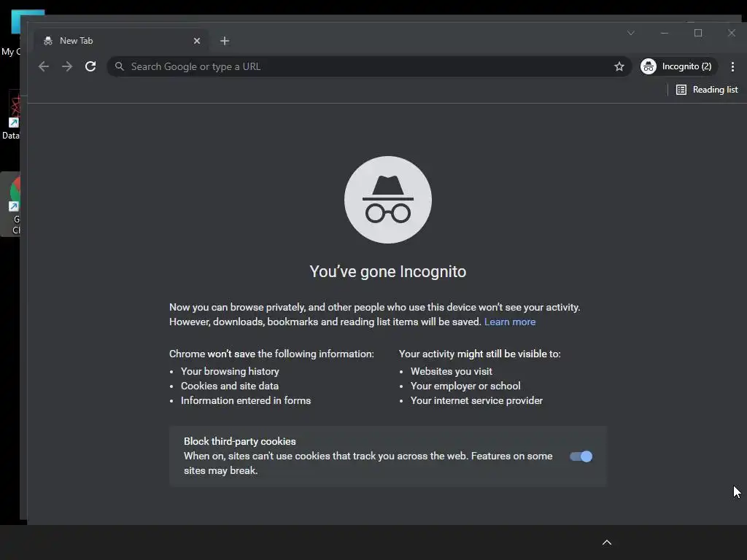Close the Chrome incognito window
Image resolution: width=747 pixels, height=560 pixels.
coord(731,33)
